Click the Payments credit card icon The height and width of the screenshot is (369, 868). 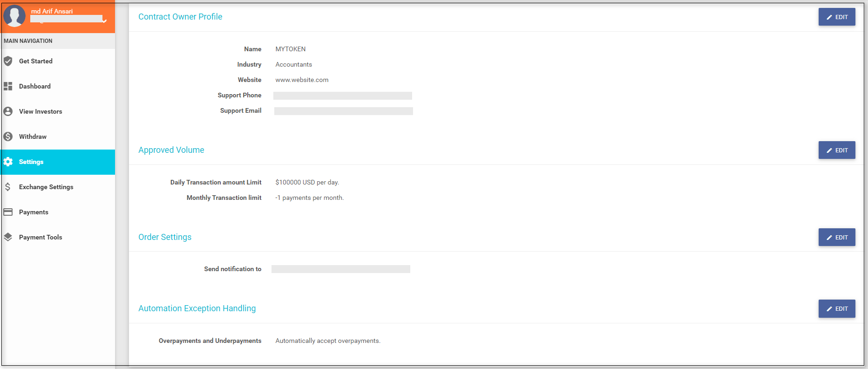tap(8, 212)
